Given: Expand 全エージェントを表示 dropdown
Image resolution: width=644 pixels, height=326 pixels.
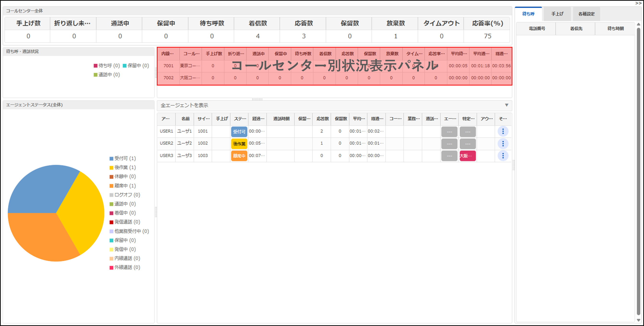Looking at the screenshot, I should coord(506,105).
